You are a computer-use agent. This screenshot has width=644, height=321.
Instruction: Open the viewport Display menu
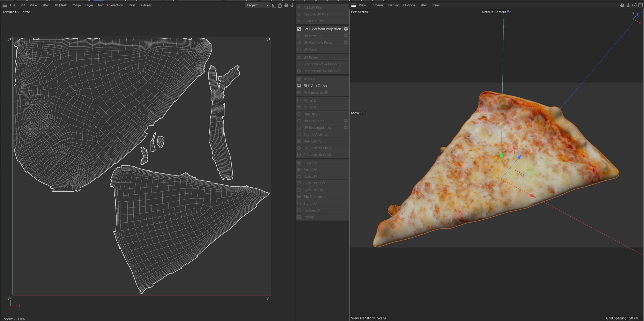[393, 5]
